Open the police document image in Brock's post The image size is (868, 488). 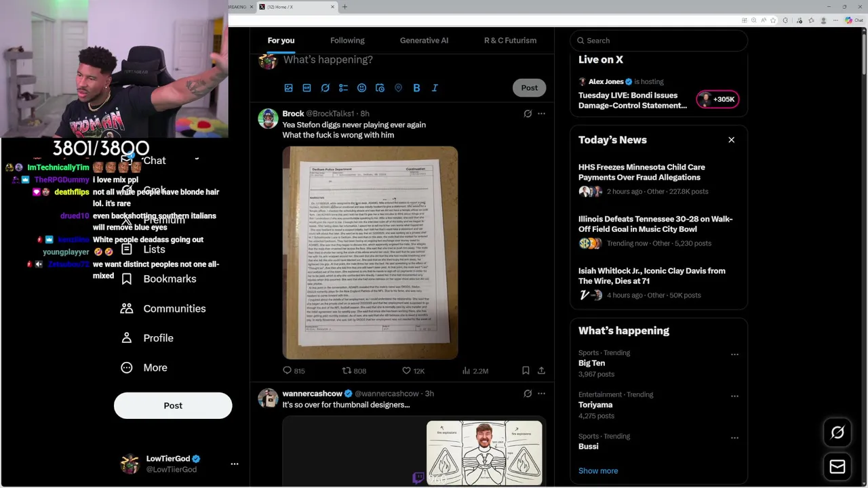tap(370, 252)
